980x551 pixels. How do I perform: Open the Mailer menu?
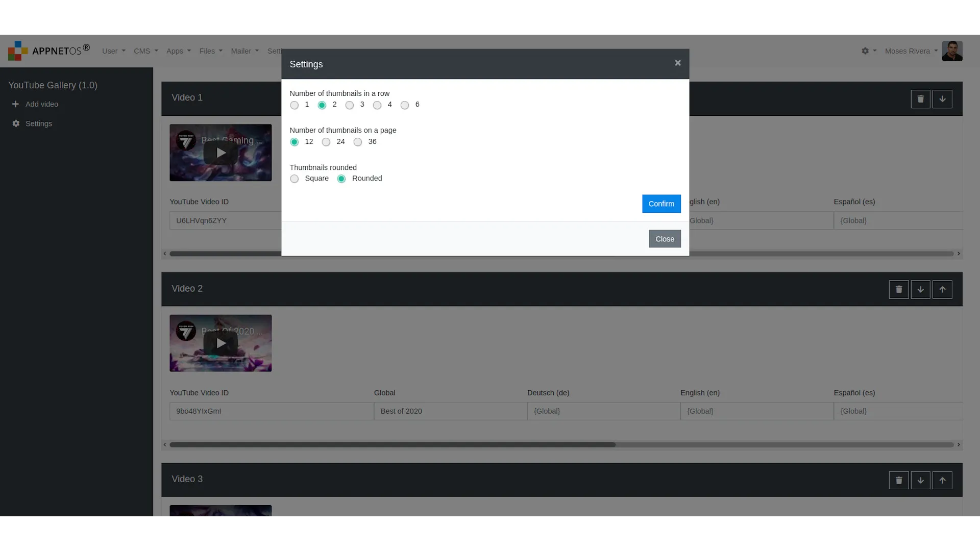coord(244,51)
